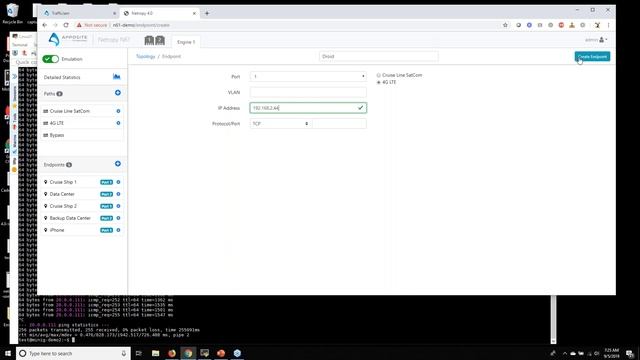Open settings for Cruise Line SatCom path
640x360 pixels.
click(118, 111)
